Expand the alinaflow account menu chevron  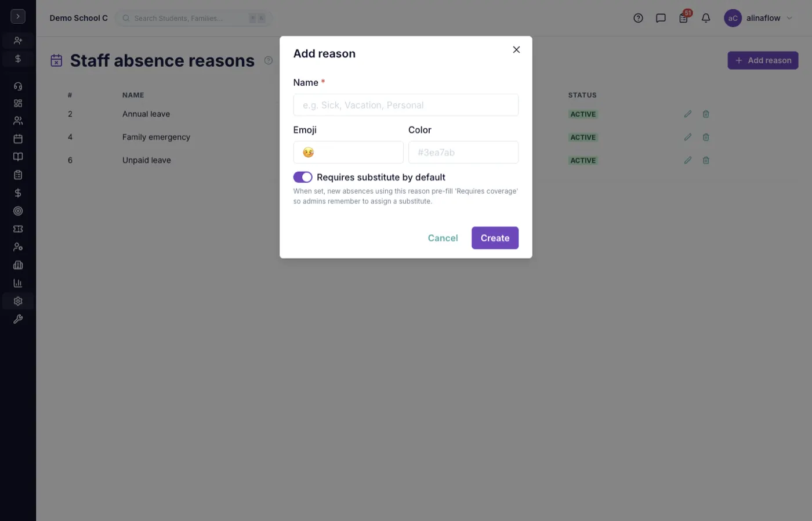pyautogui.click(x=789, y=18)
